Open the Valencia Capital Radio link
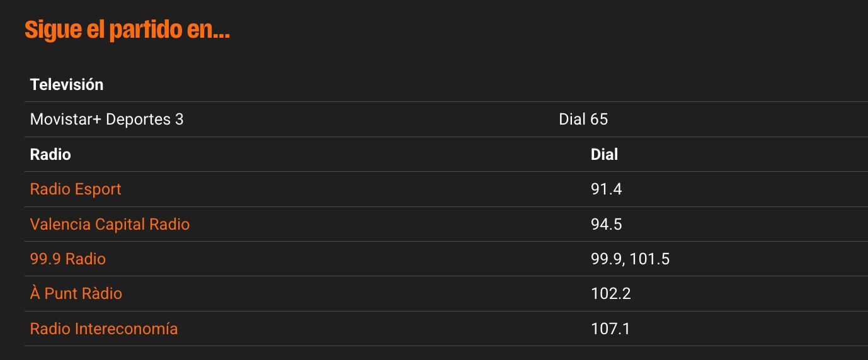868x360 pixels. (110, 225)
